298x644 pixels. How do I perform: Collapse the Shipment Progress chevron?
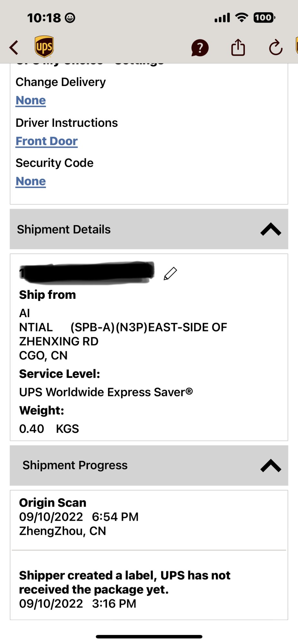pos(271,465)
